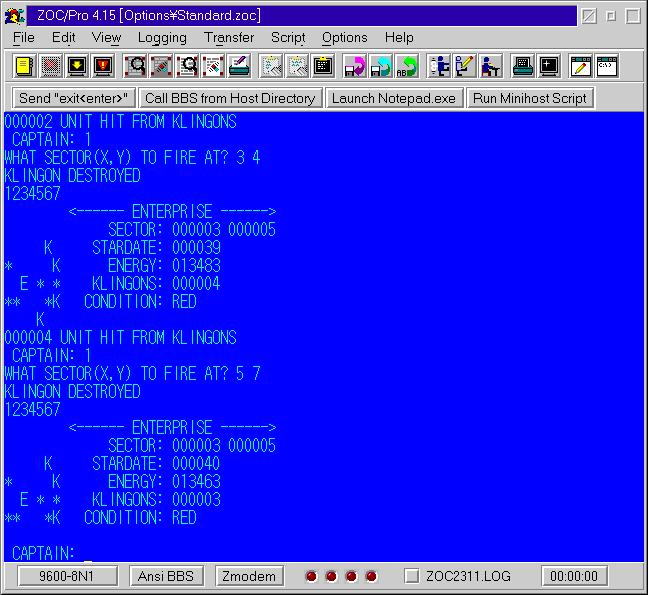Click the last red status LED
Viewport: 648px width, 595px height.
click(x=372, y=576)
